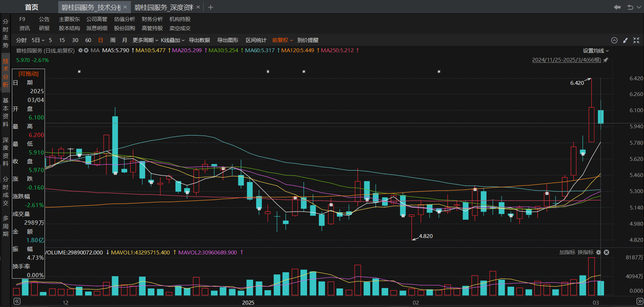This screenshot has height=307, width=644.
Task: Open MA indicator settings gear icon
Action: point(80,50)
